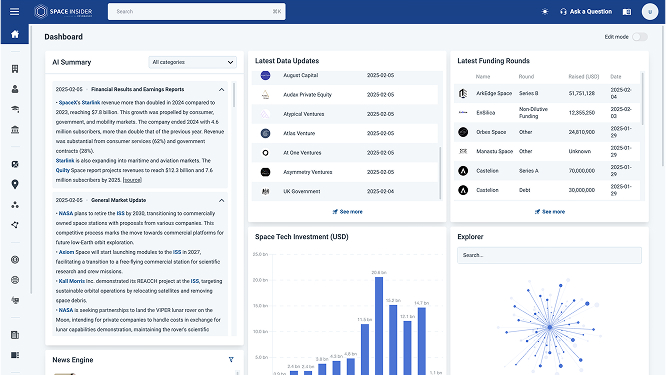Click the institution building sidebar icon
Image resolution: width=666 pixels, height=375 pixels.
pos(15,130)
